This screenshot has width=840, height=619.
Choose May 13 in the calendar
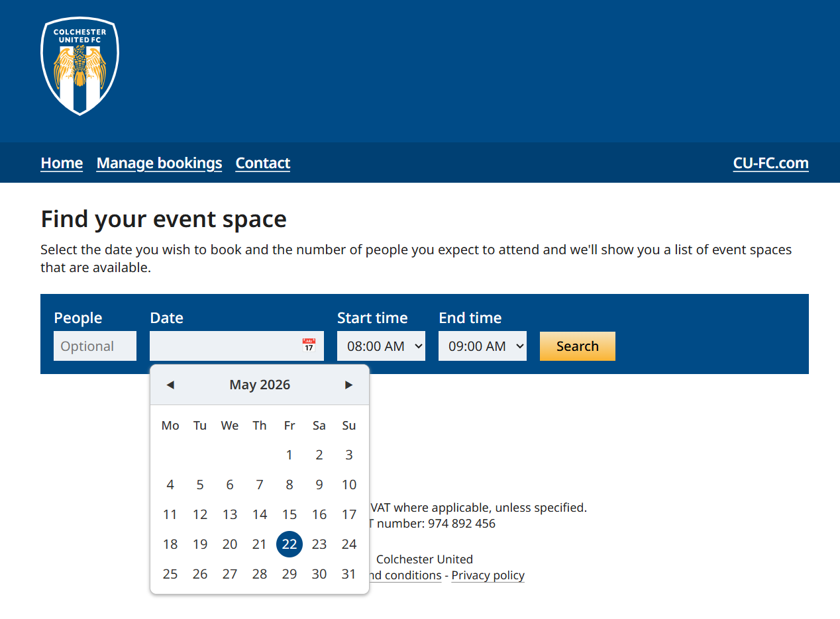pos(230,514)
